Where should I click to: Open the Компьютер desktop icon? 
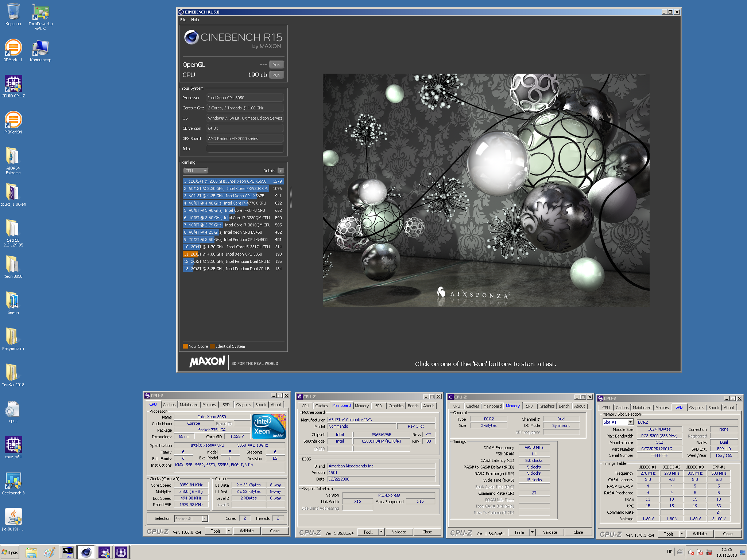pos(40,50)
